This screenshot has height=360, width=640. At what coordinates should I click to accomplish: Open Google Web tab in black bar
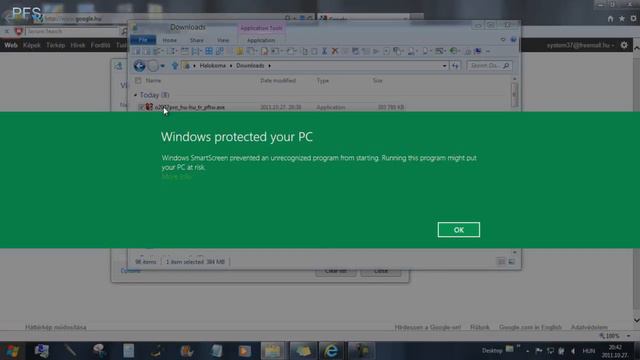11,45
